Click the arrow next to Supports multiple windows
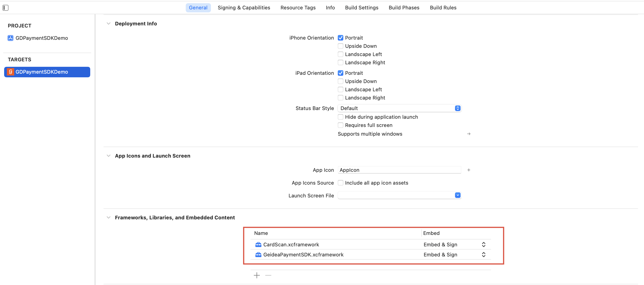Image resolution: width=644 pixels, height=285 pixels. click(x=469, y=134)
